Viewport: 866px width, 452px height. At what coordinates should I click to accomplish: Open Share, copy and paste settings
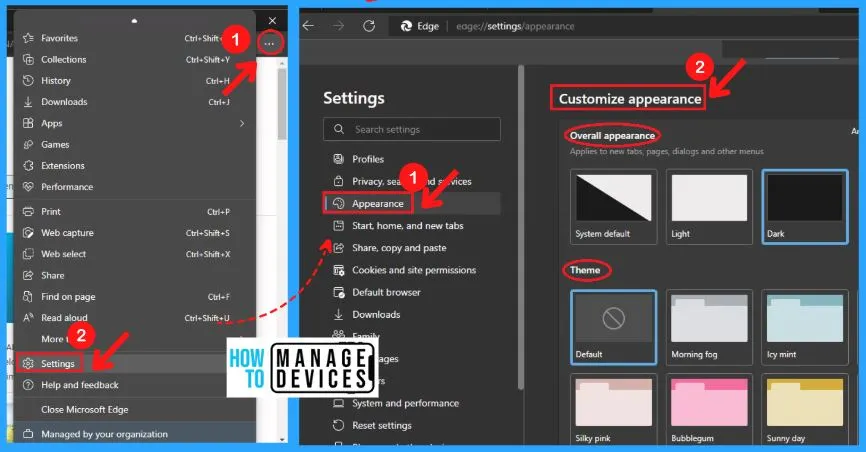pyautogui.click(x=411, y=248)
